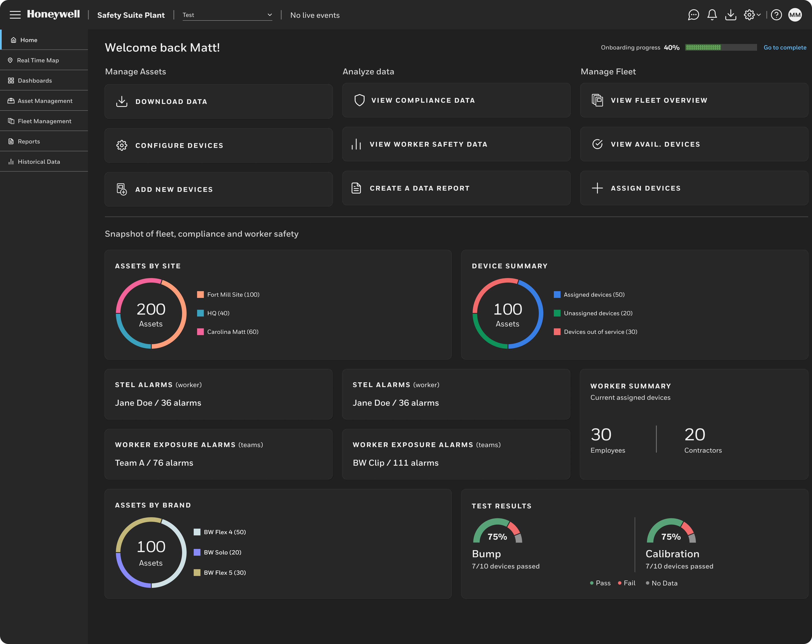The height and width of the screenshot is (644, 812).
Task: Click the MM user avatar
Action: pos(795,15)
